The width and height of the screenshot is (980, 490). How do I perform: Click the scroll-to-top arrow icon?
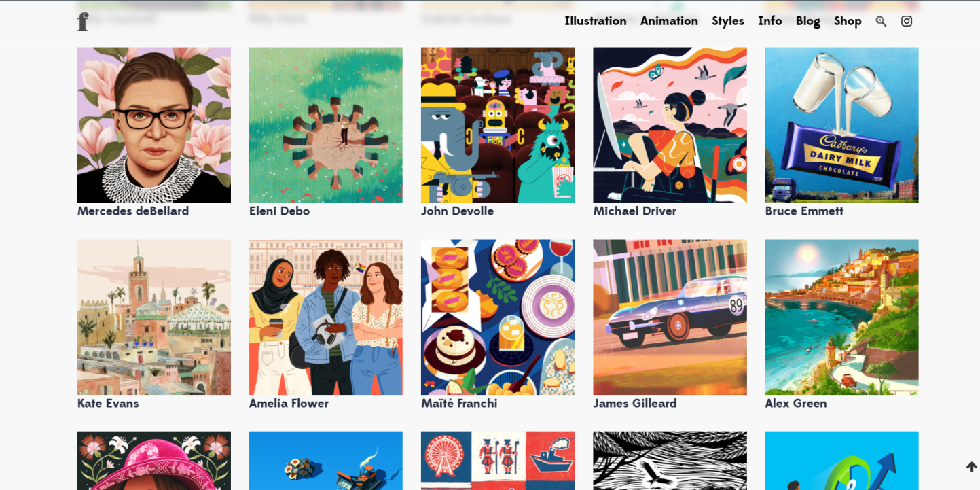(x=971, y=467)
